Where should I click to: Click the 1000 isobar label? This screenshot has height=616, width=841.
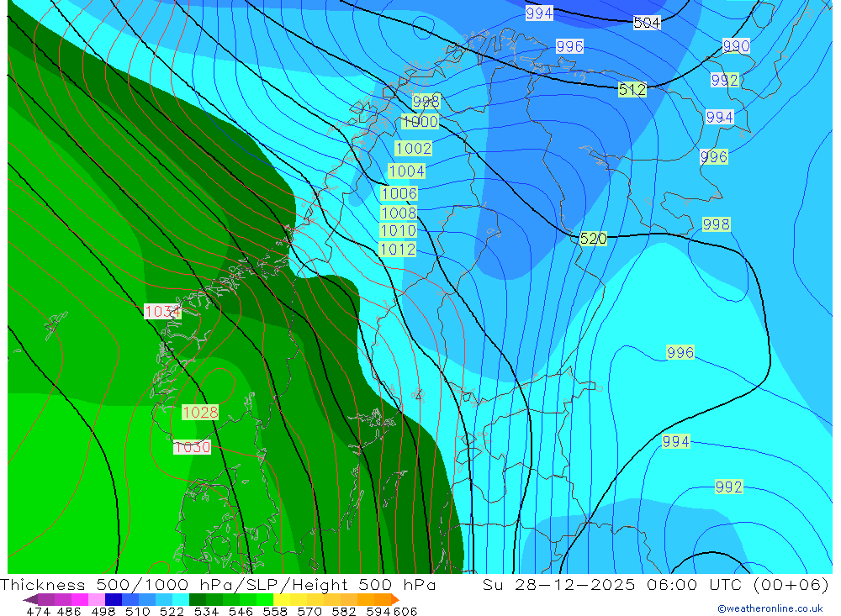(420, 121)
